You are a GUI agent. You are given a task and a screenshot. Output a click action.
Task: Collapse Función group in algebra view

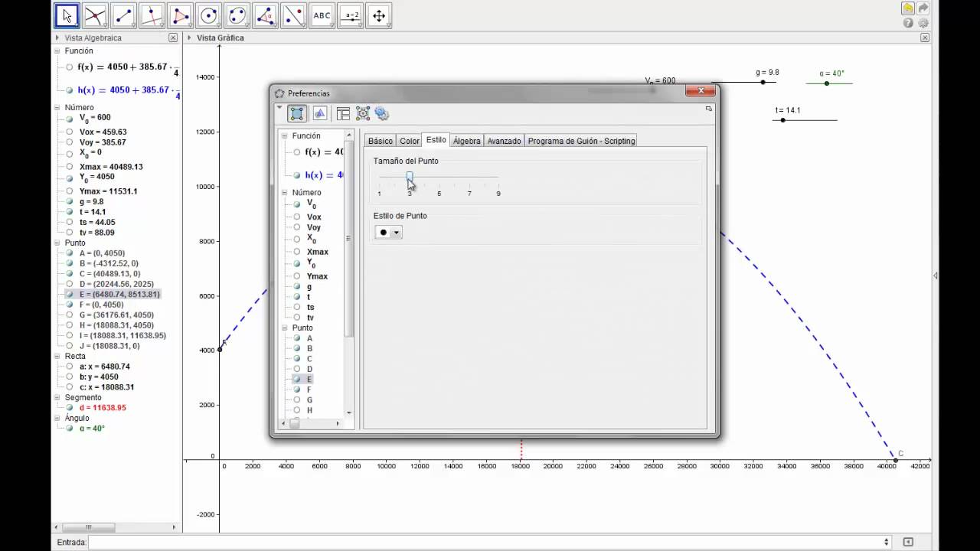pos(57,51)
